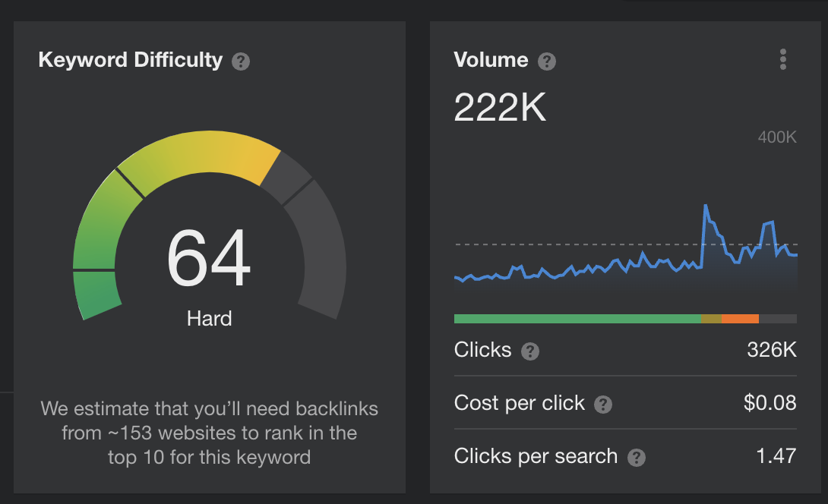Click the olive segment of clicks bar
The image size is (828, 504).
pos(711,319)
